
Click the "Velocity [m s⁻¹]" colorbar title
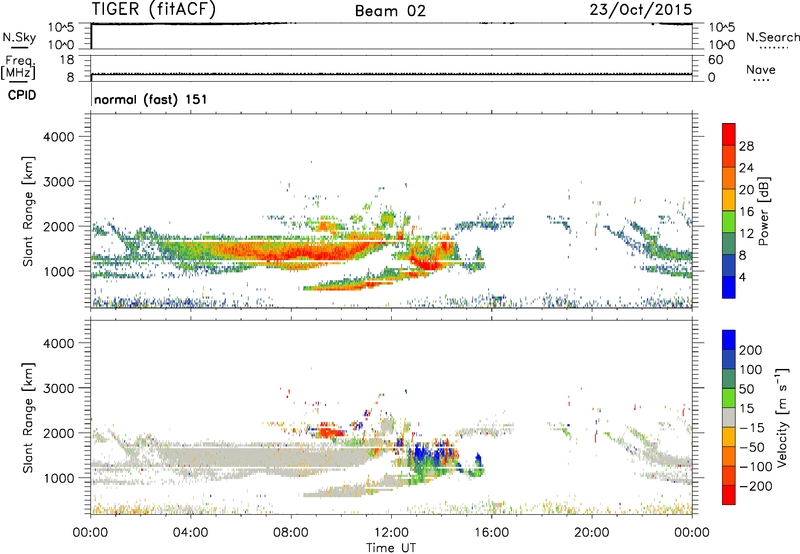(783, 417)
